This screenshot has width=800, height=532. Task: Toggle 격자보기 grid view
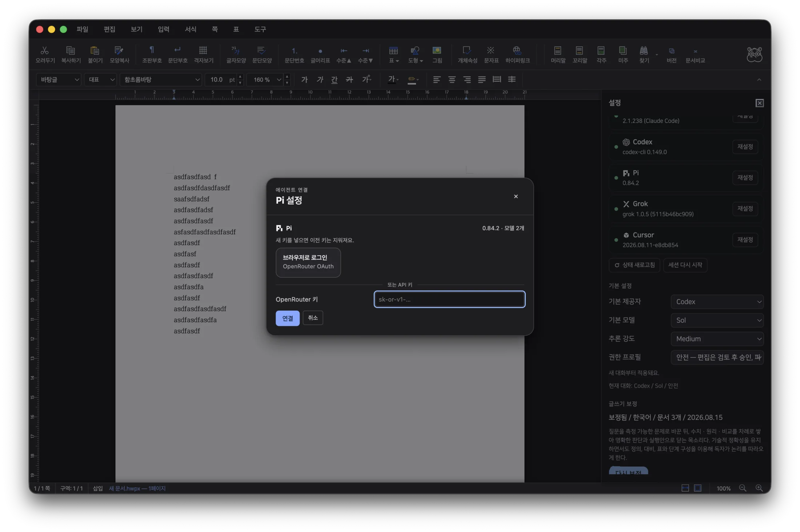pyautogui.click(x=203, y=54)
